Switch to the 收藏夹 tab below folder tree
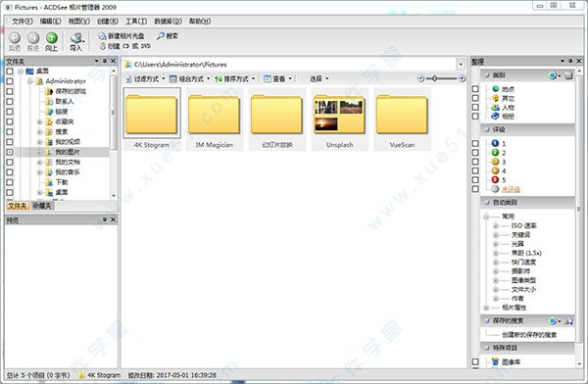 coord(42,206)
